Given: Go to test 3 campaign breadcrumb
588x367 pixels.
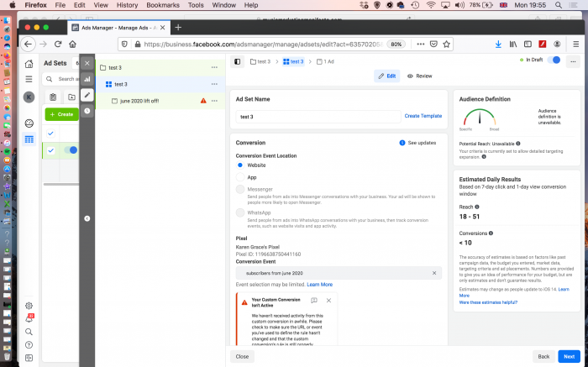Looking at the screenshot, I should pos(260,61).
